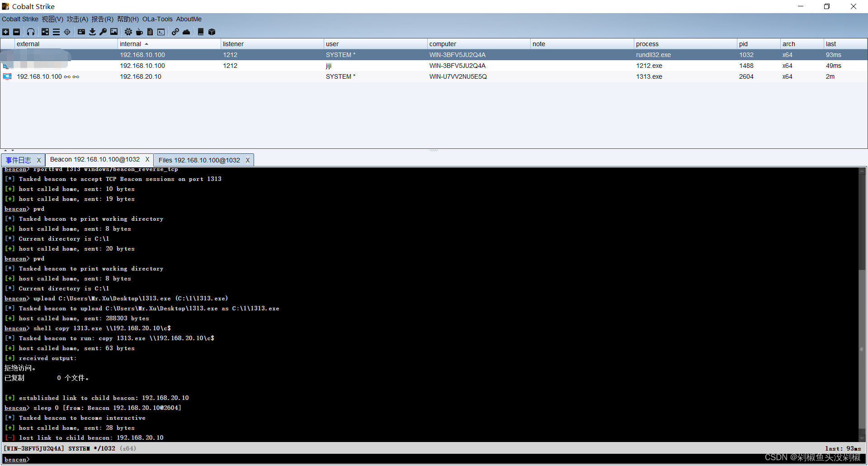The width and height of the screenshot is (868, 466).
Task: Open the AboutMe menu
Action: pos(189,19)
